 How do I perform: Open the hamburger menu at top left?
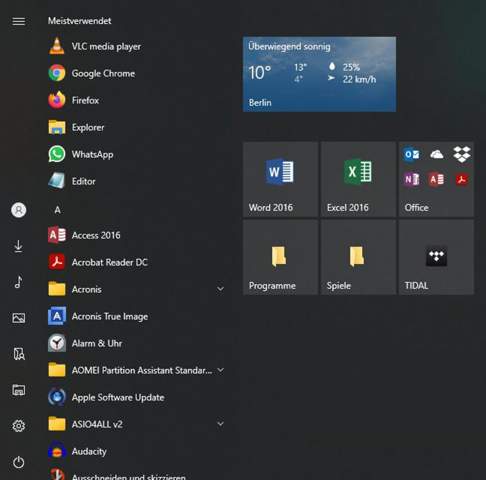click(x=19, y=21)
